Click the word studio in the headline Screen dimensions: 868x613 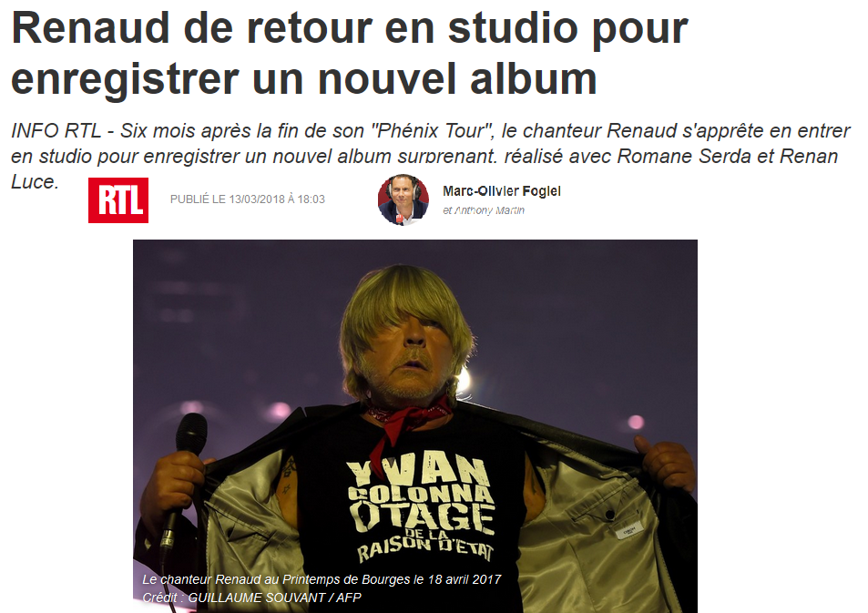click(513, 27)
